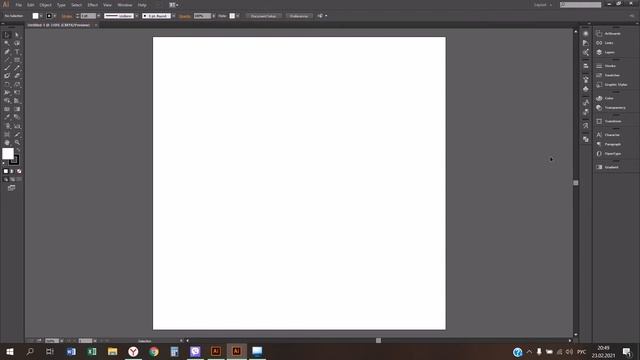This screenshot has width=640, height=360.
Task: Open the workspace Layout switcher
Action: click(542, 5)
